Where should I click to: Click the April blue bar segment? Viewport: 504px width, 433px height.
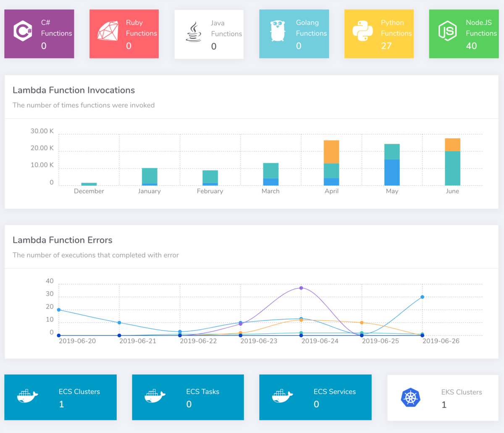(331, 182)
